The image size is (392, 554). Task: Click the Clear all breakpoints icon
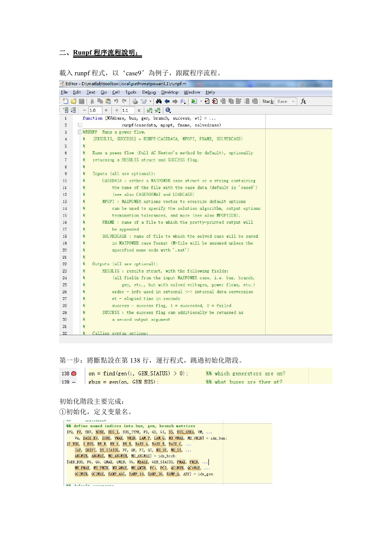(x=215, y=102)
